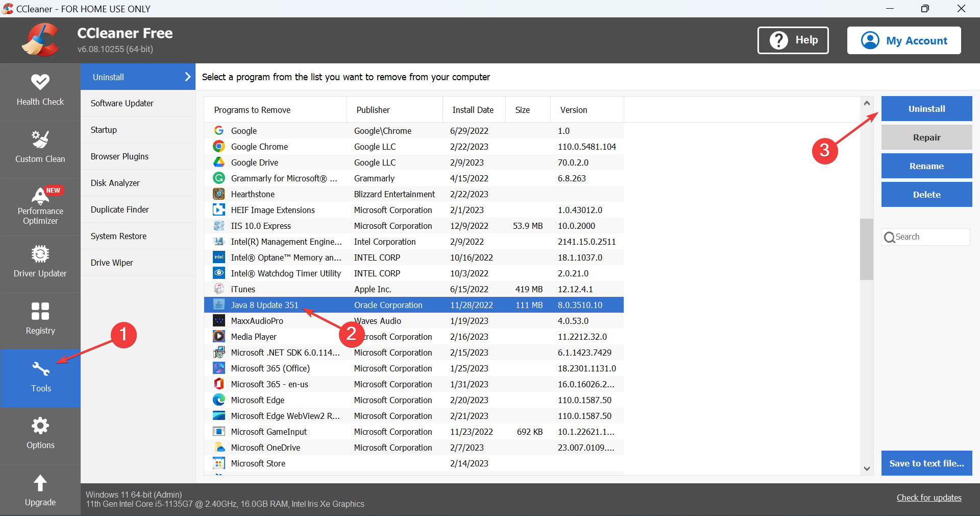The width and height of the screenshot is (980, 516).
Task: Click the Media Player program icon
Action: click(x=219, y=337)
